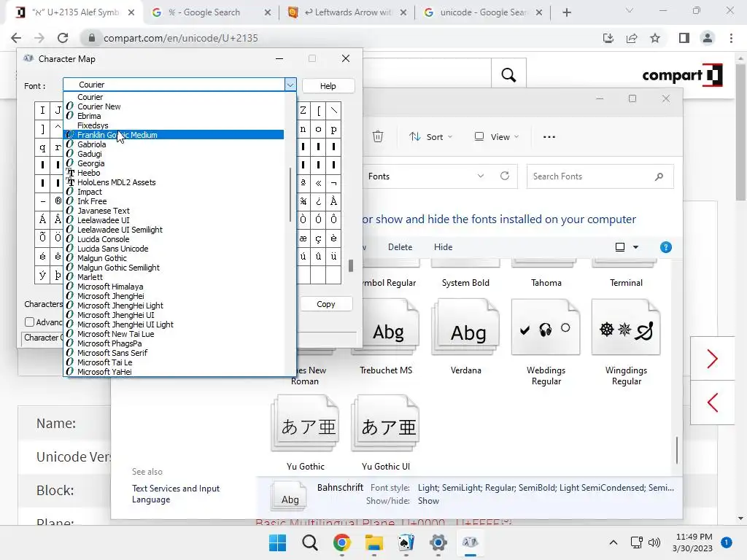747x560 pixels.
Task: Pick Marlett from the font list
Action: pos(174,277)
